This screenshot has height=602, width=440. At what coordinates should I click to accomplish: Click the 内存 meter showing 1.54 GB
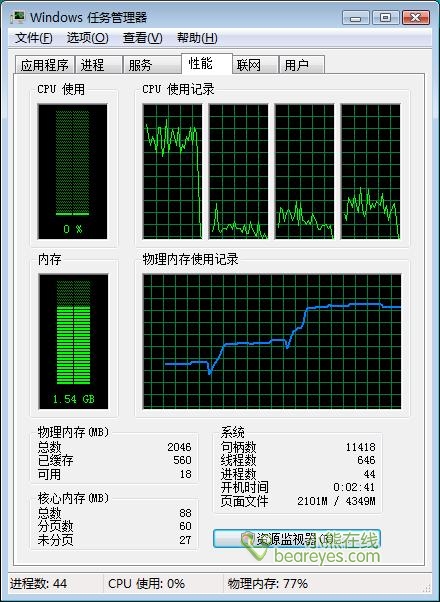pyautogui.click(x=73, y=341)
